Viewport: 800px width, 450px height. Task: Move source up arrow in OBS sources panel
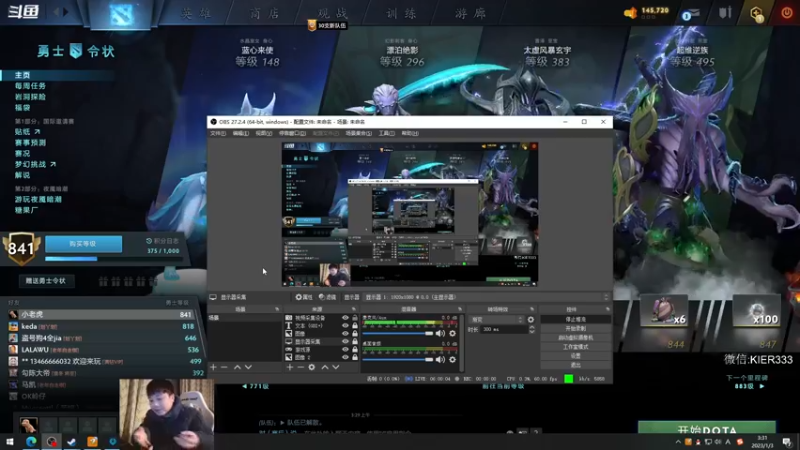(324, 367)
